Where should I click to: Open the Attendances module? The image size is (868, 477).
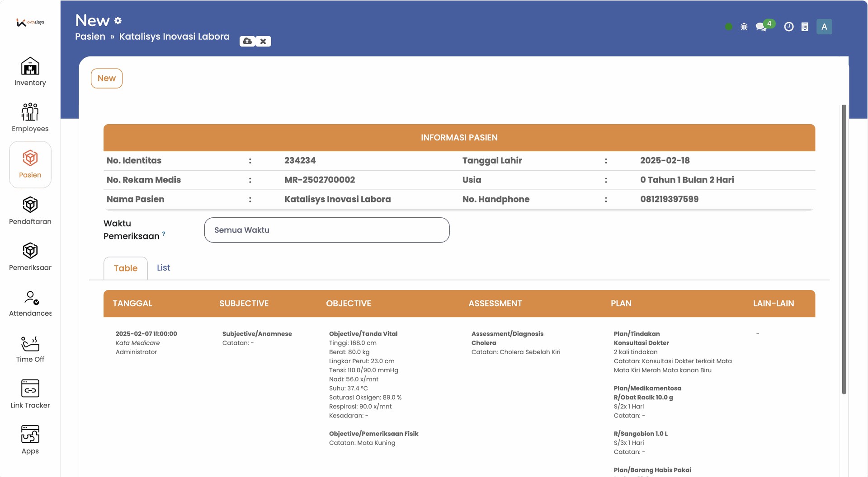click(30, 303)
